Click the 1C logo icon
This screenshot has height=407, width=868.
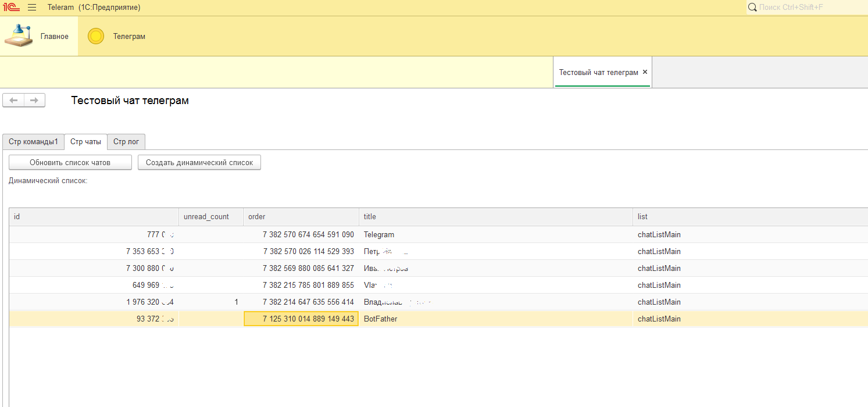pos(12,8)
